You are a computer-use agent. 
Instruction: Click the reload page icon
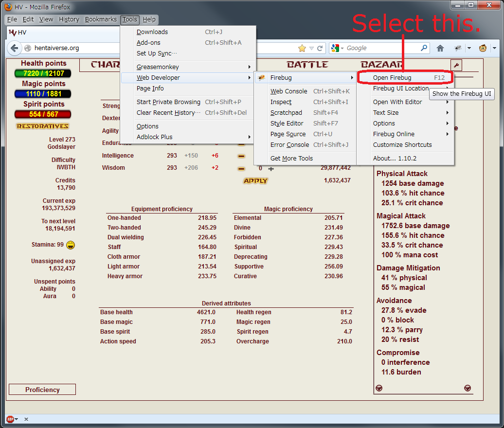(x=320, y=48)
